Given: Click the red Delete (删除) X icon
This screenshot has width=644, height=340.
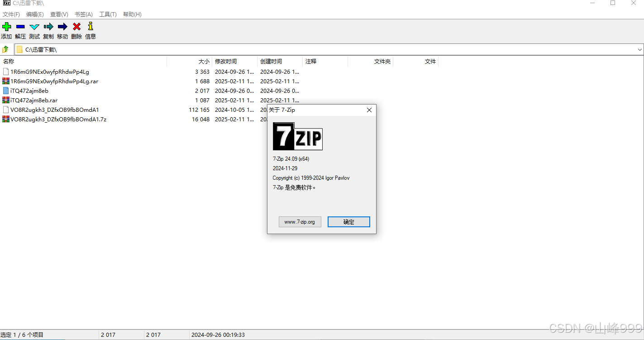Looking at the screenshot, I should 76,27.
